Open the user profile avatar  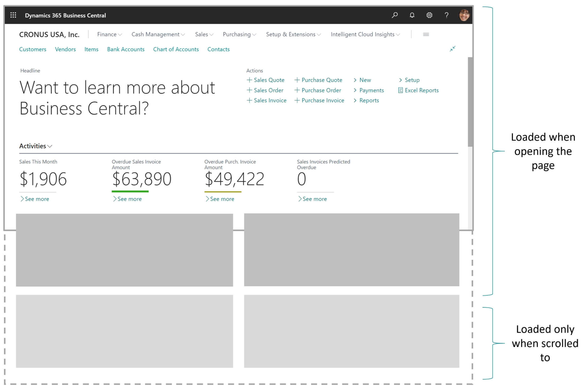[464, 15]
